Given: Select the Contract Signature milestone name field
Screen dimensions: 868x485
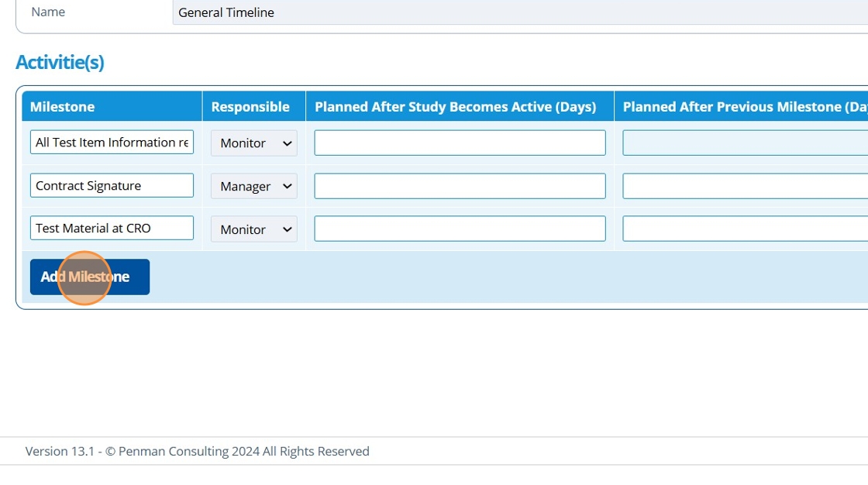Looking at the screenshot, I should pos(112,186).
